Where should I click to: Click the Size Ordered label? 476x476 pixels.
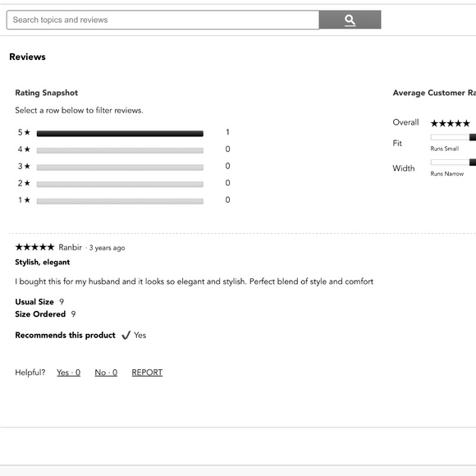[x=40, y=314]
